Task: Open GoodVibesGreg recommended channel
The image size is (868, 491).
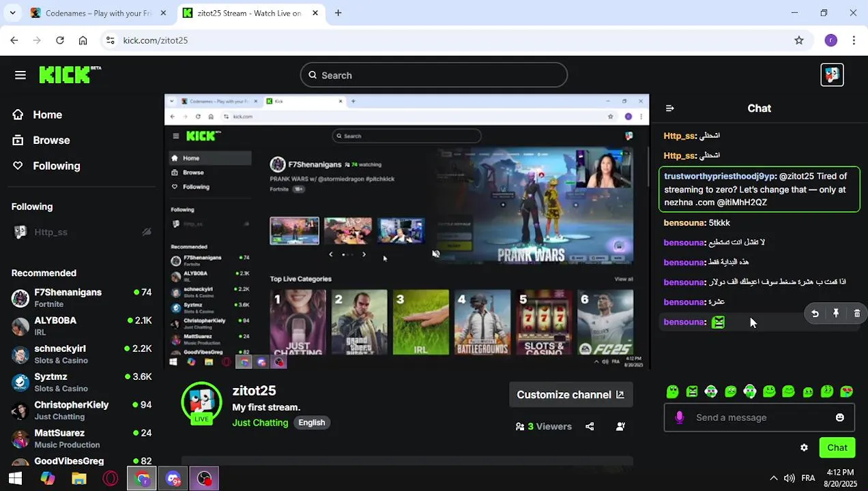Action: (x=81, y=461)
